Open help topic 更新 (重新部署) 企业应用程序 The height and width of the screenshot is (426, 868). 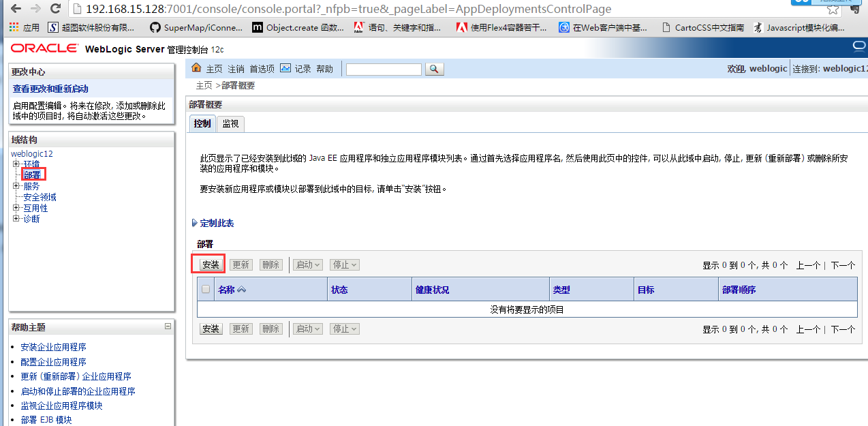click(x=76, y=376)
